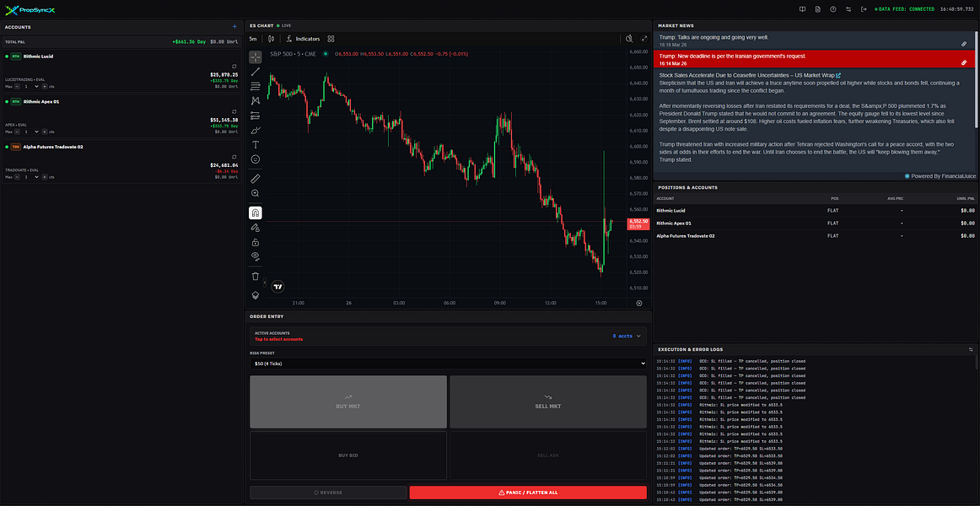Open the TradingView logo link
980x506 pixels.
click(x=278, y=287)
